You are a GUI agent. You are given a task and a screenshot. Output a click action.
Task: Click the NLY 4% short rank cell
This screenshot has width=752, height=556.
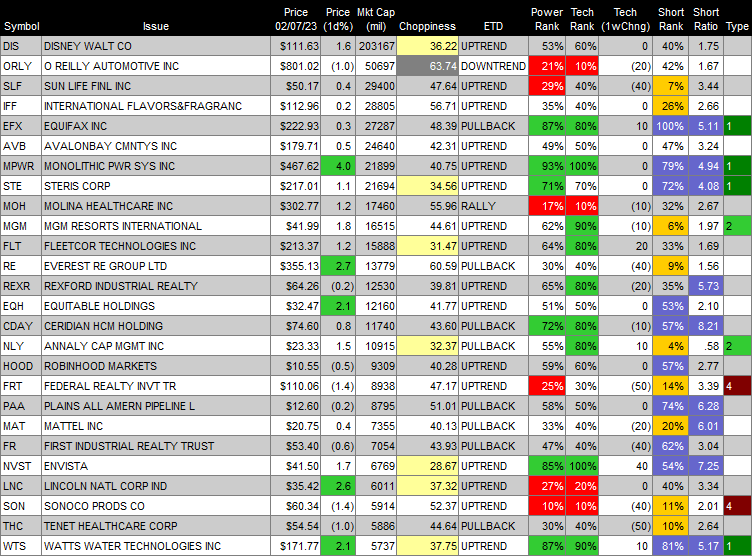tap(670, 346)
